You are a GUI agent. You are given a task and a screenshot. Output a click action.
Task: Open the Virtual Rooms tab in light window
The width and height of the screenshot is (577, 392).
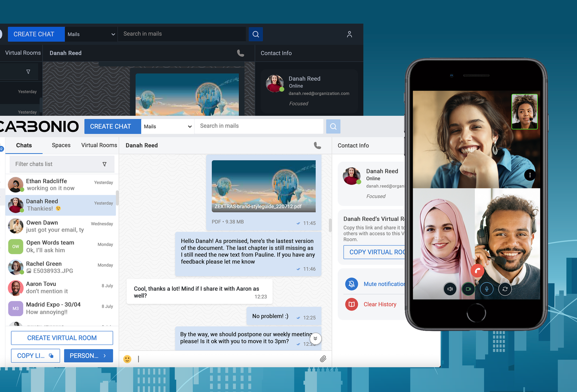pos(99,145)
